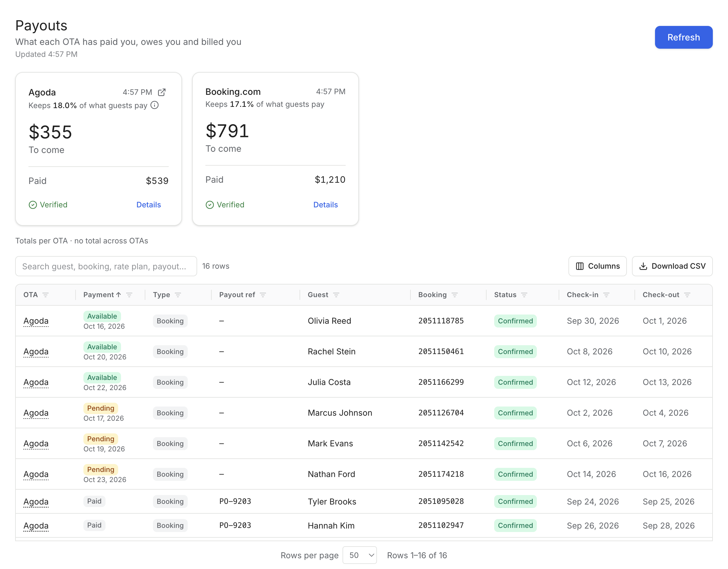Click the Agoda Verified checkmark icon

coord(33,205)
